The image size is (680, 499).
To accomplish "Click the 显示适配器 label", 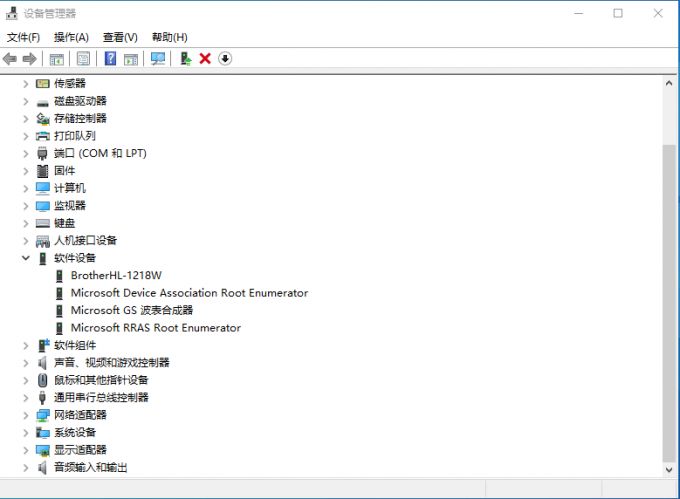I will (80, 450).
